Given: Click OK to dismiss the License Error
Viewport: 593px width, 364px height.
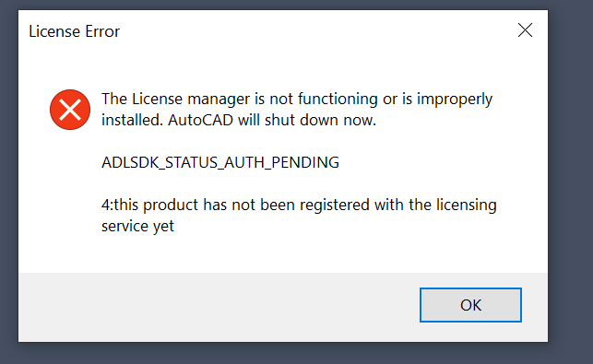Looking at the screenshot, I should [x=470, y=305].
